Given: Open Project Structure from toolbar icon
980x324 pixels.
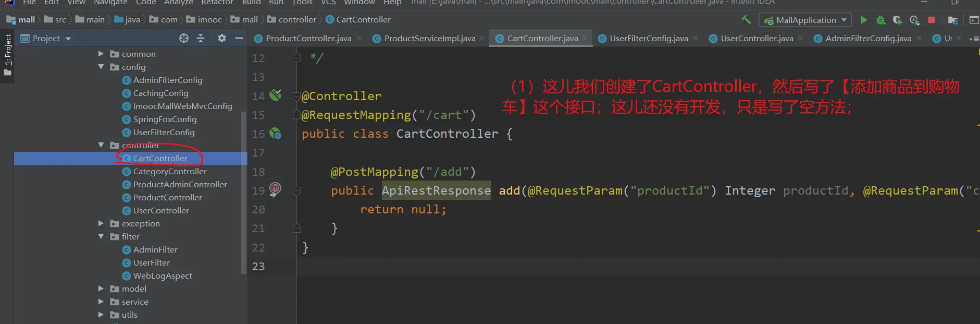Looking at the screenshot, I should [x=953, y=20].
